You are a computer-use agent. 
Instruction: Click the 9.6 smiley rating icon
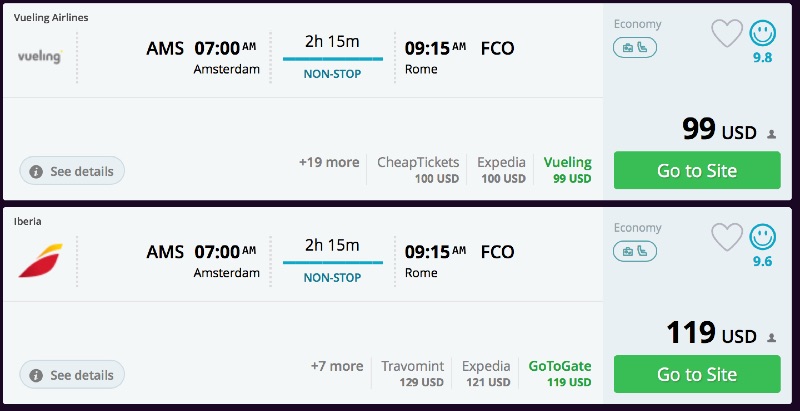tap(763, 238)
